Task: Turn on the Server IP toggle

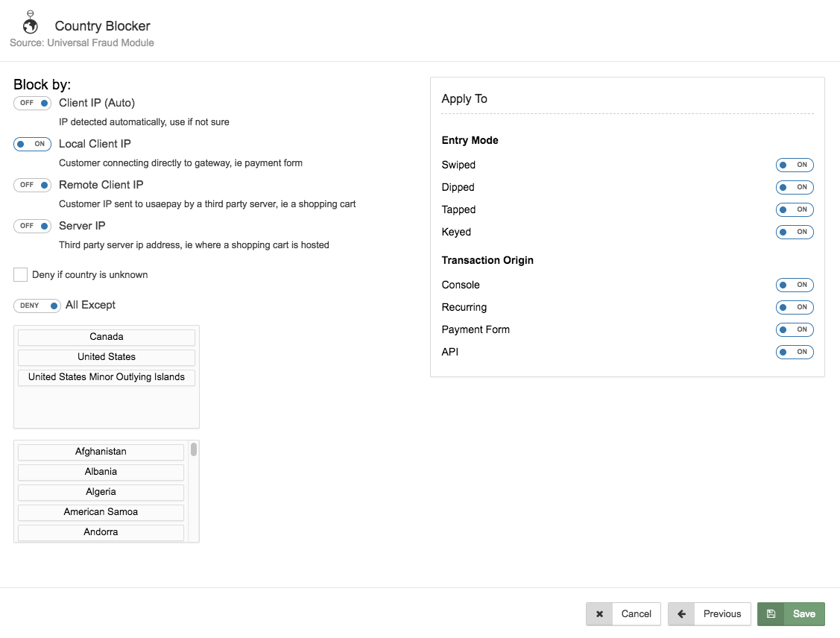Action: click(x=32, y=226)
